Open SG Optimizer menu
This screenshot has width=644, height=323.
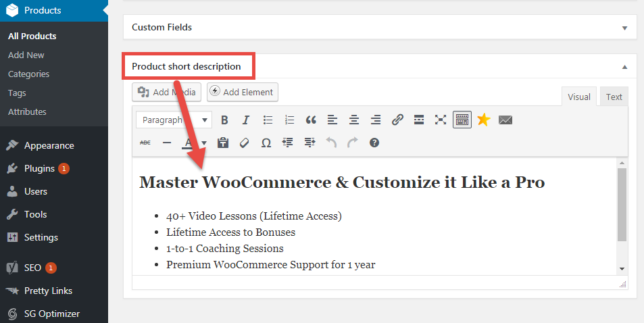tap(54, 314)
